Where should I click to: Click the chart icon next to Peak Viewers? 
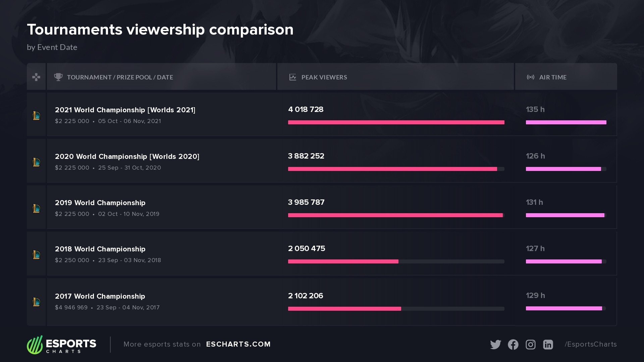[292, 77]
